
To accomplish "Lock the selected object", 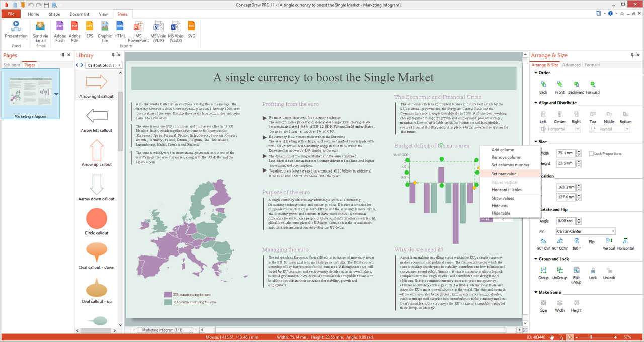I will 593,273.
